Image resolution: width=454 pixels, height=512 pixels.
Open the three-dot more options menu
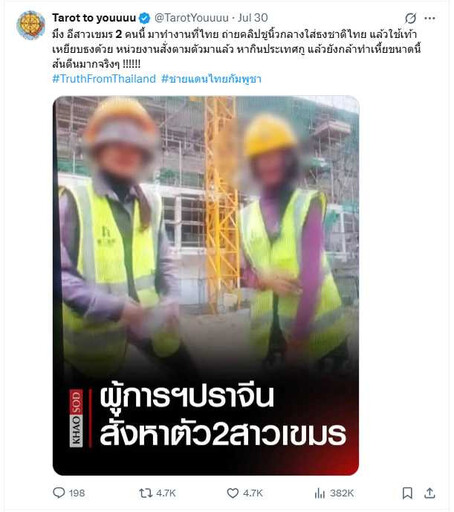pyautogui.click(x=430, y=18)
